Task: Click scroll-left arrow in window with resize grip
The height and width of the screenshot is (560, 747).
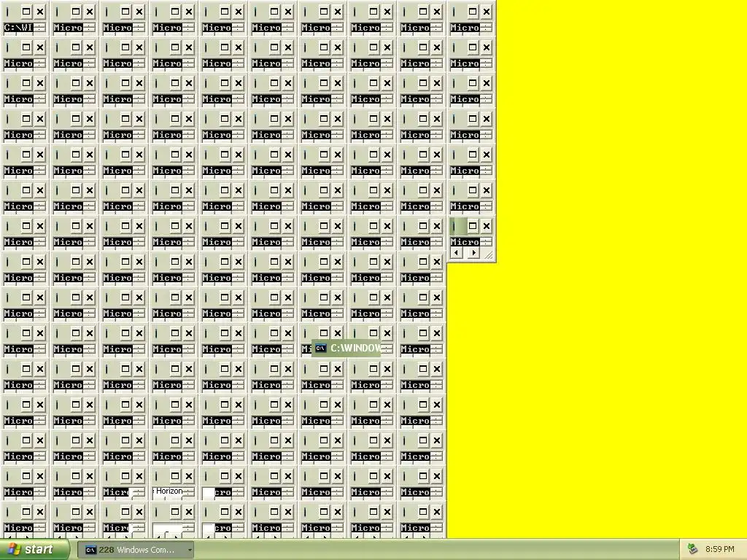Action: coord(457,253)
